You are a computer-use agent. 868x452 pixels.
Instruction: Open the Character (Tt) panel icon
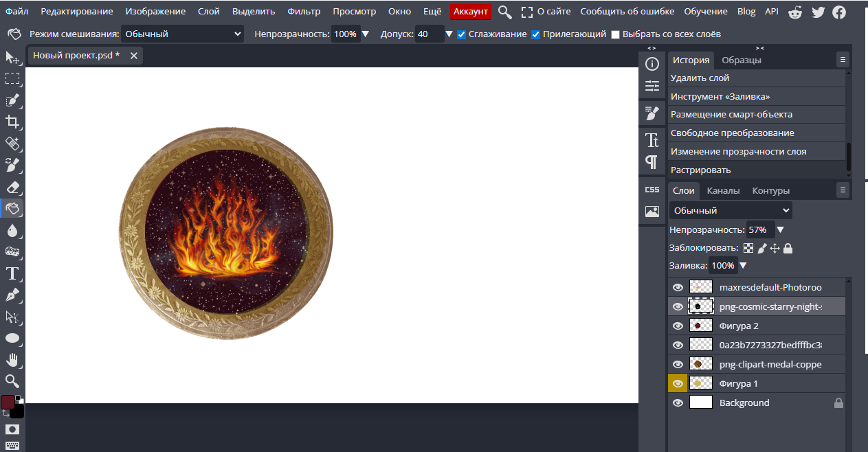652,141
